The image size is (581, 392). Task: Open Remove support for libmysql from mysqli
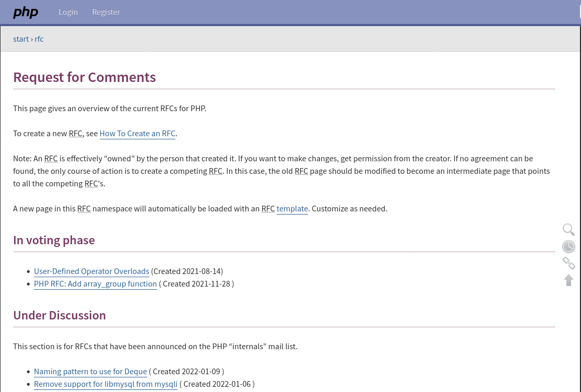pos(105,384)
